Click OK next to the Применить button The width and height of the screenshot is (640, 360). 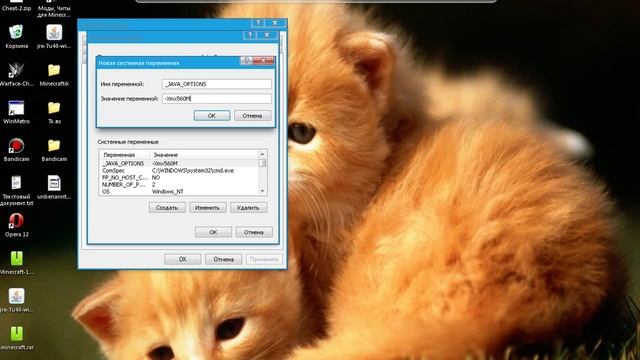tap(182, 259)
